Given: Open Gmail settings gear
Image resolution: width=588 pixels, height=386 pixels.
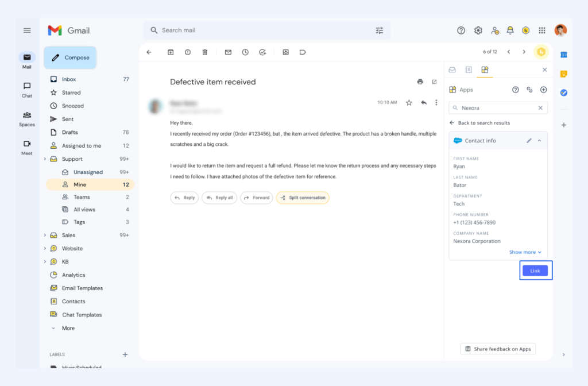Looking at the screenshot, I should tap(478, 30).
